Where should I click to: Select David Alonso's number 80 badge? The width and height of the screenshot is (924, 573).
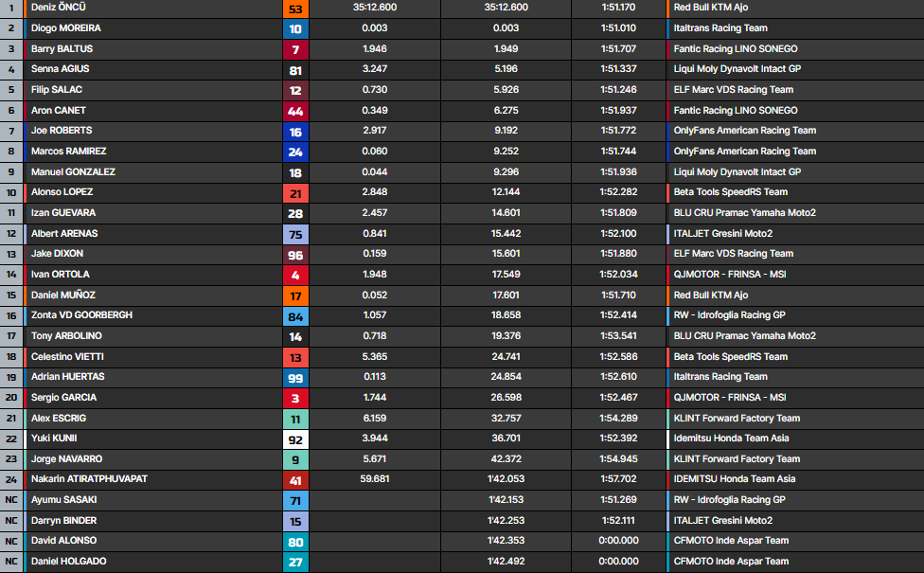(295, 541)
